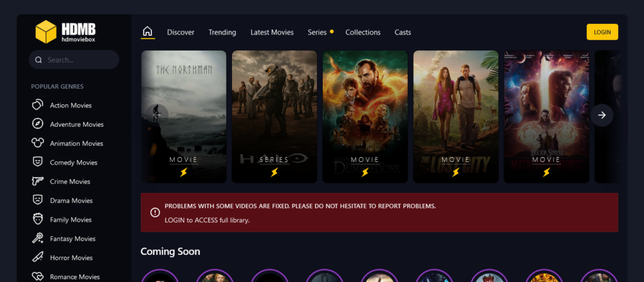Screen dimensions: 644x282
Task: Click the Crime Movies gun icon
Action: (x=37, y=181)
